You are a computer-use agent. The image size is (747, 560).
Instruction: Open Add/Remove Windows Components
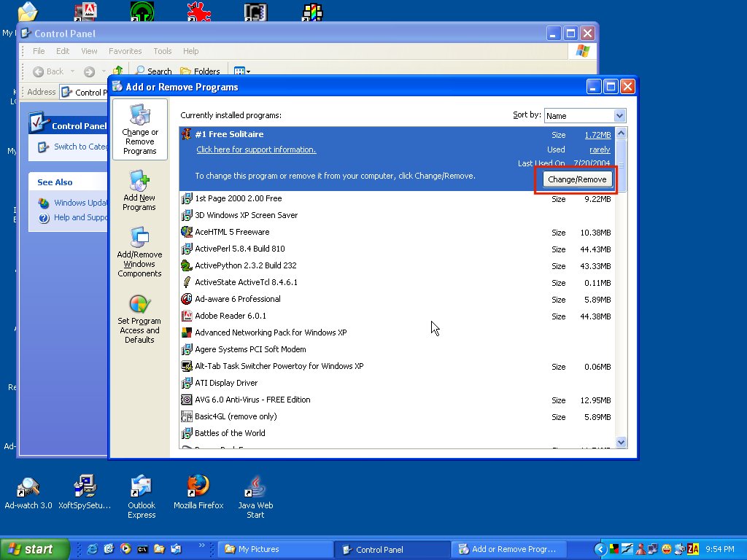(x=139, y=252)
